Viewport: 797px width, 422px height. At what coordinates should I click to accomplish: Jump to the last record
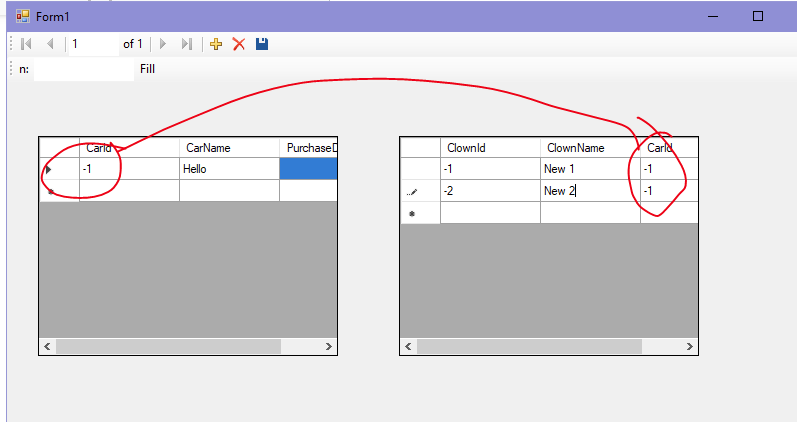click(187, 44)
